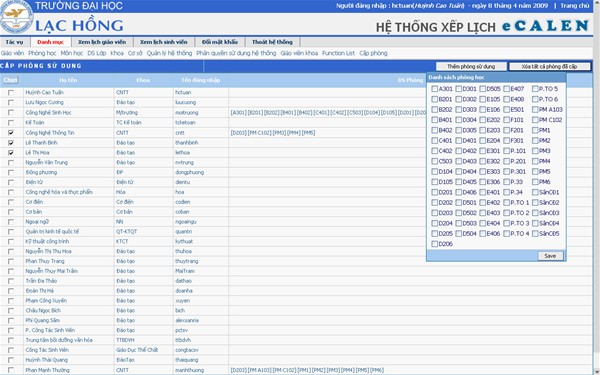
Task: Select Thoát hệ thống to log out
Action: click(272, 42)
